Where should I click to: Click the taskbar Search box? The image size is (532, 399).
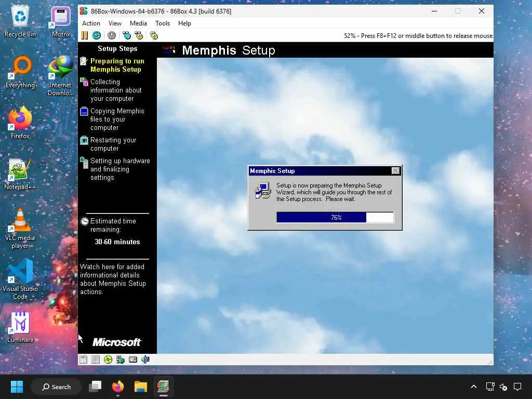pyautogui.click(x=56, y=387)
